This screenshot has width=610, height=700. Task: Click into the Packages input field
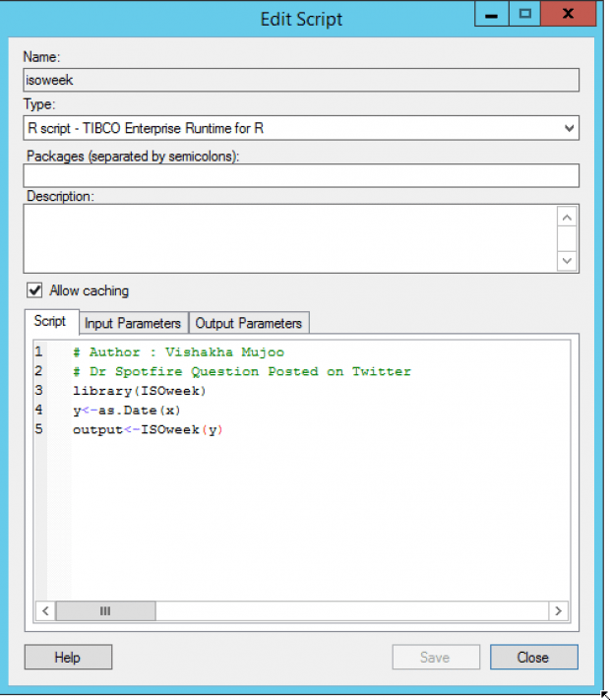(x=301, y=175)
